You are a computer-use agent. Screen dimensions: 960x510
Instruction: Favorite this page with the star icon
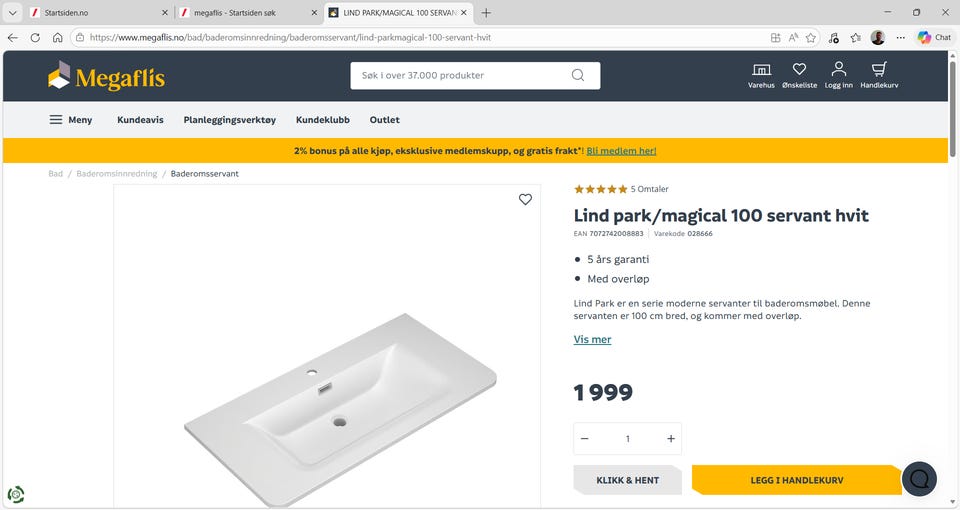tap(811, 38)
